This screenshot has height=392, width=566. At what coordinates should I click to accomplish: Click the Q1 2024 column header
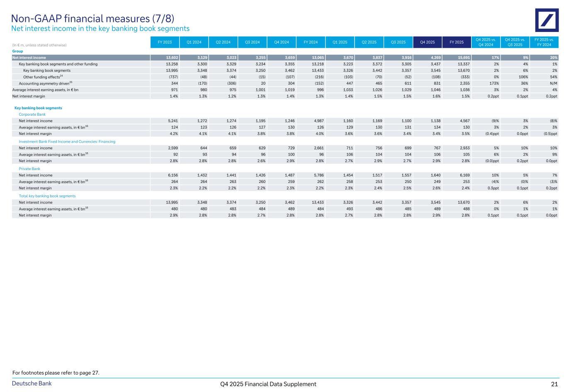pos(194,42)
